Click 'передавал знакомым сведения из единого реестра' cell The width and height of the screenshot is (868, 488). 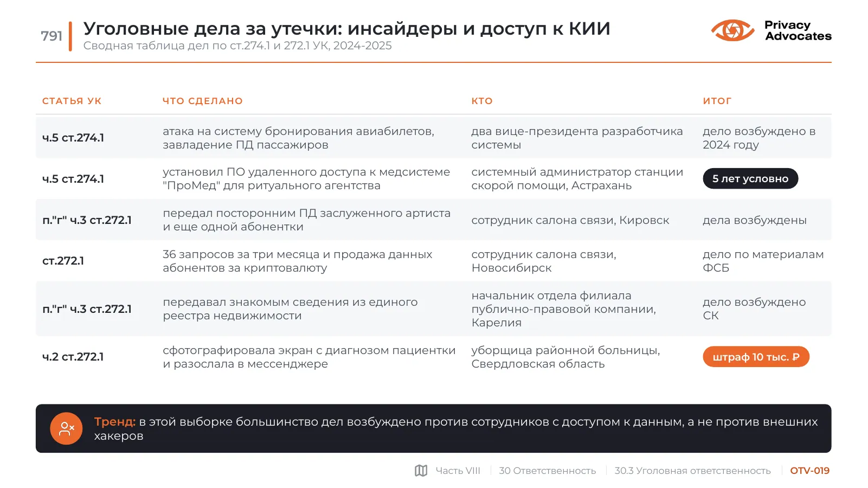[290, 309]
